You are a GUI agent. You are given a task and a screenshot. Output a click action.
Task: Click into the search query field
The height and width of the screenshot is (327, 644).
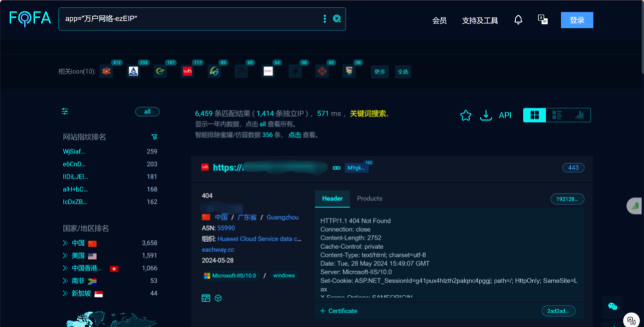pyautogui.click(x=191, y=19)
